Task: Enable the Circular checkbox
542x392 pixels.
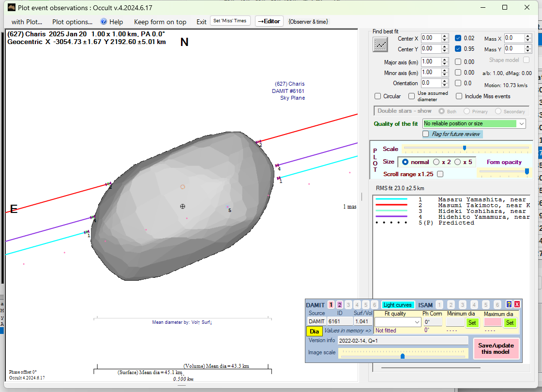Action: coord(378,96)
